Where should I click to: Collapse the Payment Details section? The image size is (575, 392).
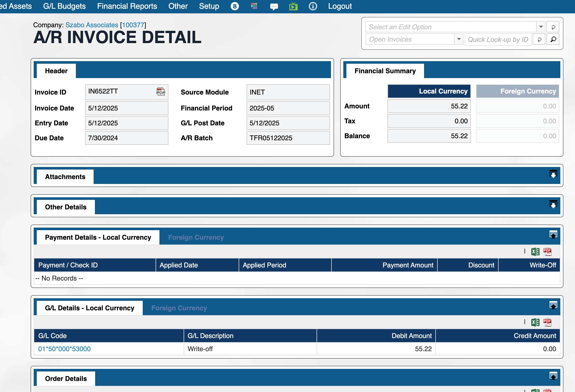553,235
